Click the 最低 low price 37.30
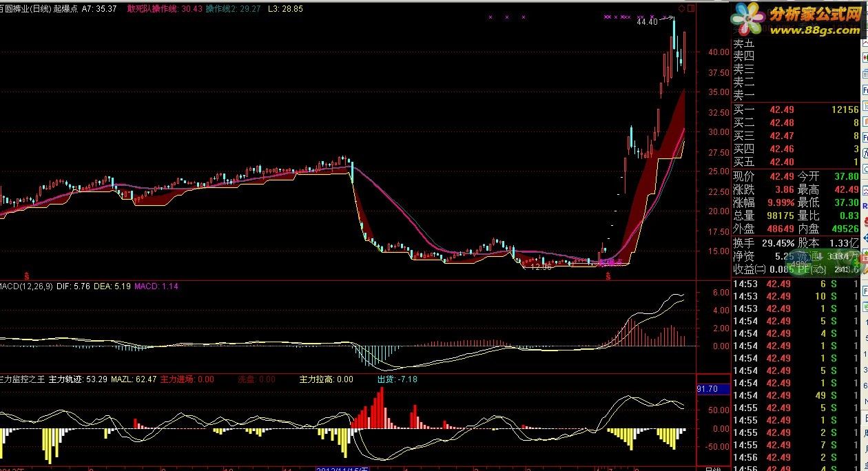The image size is (868, 471). coord(847,202)
